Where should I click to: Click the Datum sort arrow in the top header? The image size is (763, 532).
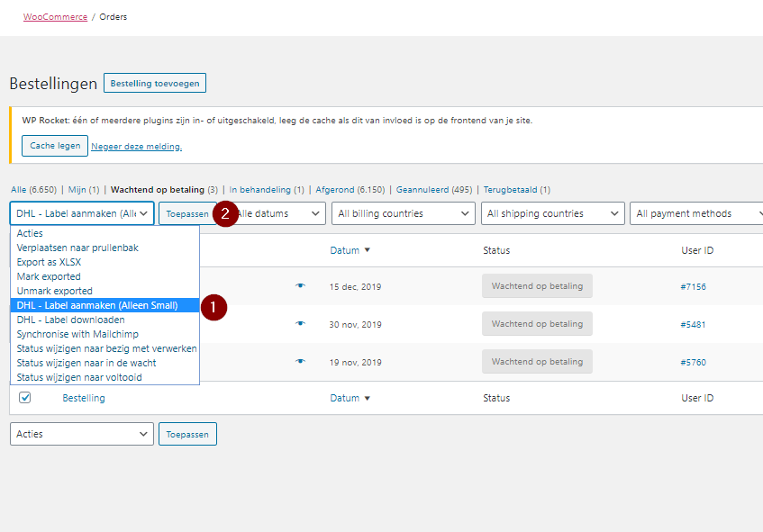click(367, 250)
